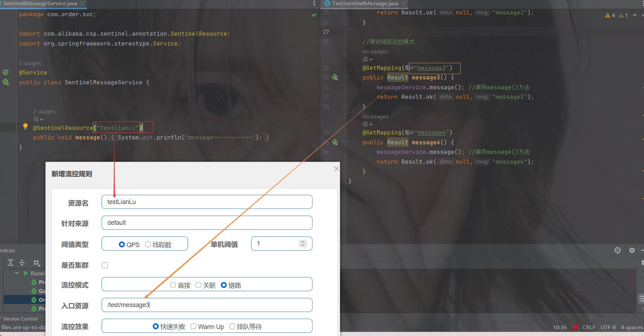Click "no usages" hint above message3
This screenshot has width=644, height=336.
click(375, 52)
